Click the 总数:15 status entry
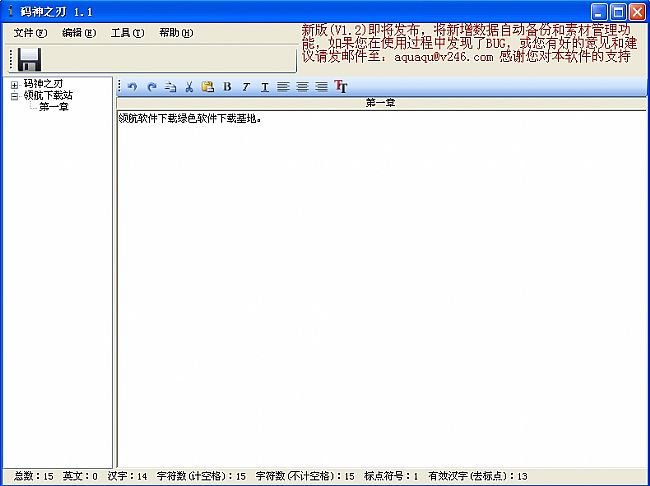This screenshot has width=650, height=486. pyautogui.click(x=34, y=476)
